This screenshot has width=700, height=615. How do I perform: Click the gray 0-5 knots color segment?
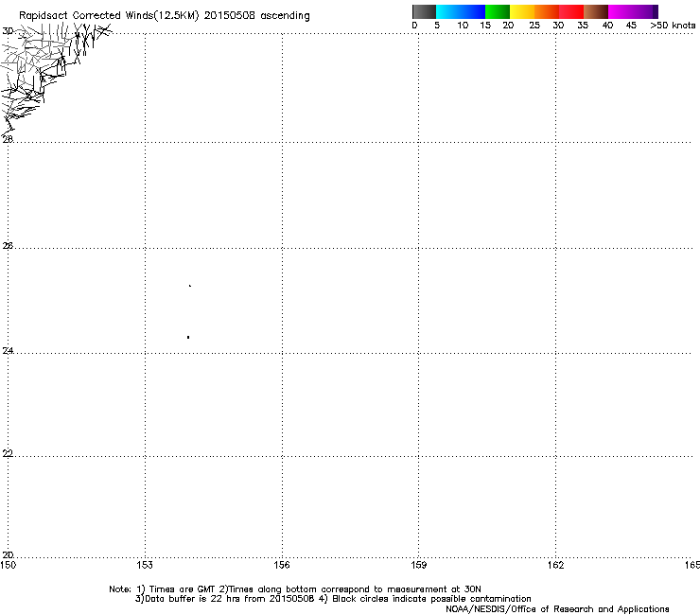[424, 11]
